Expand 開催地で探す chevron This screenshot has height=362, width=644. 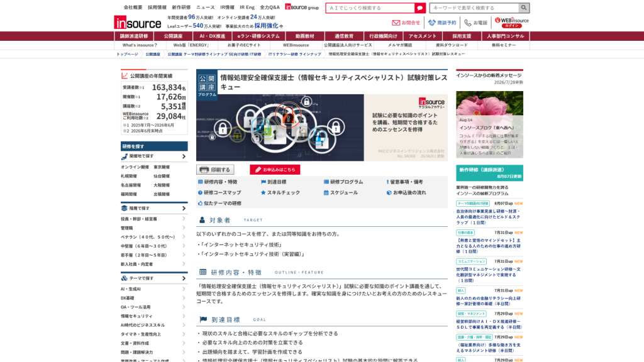coord(184,156)
